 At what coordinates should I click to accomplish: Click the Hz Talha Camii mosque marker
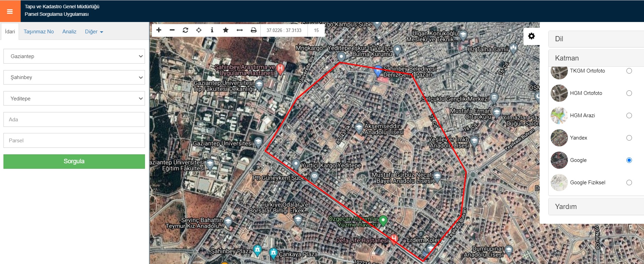point(513,48)
